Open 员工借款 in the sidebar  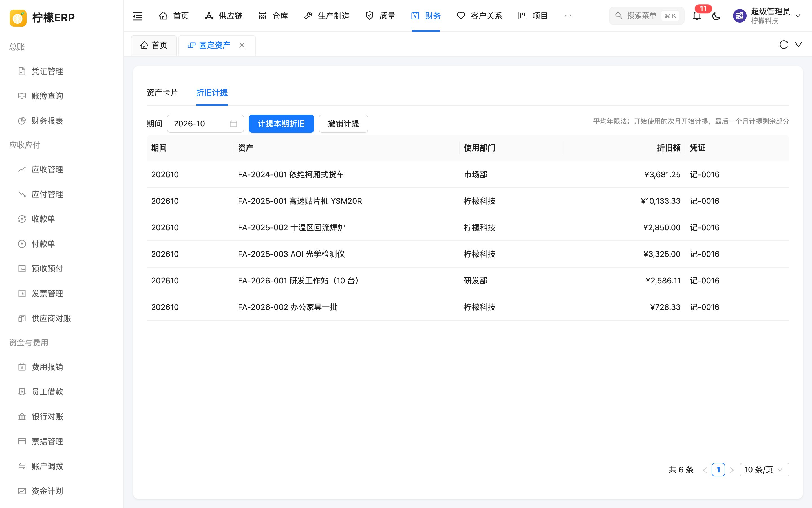[47, 392]
